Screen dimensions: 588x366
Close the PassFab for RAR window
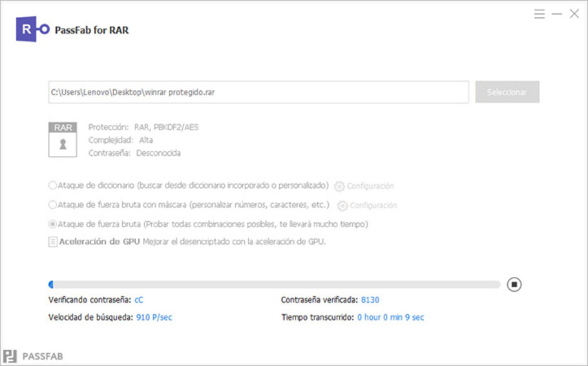574,14
